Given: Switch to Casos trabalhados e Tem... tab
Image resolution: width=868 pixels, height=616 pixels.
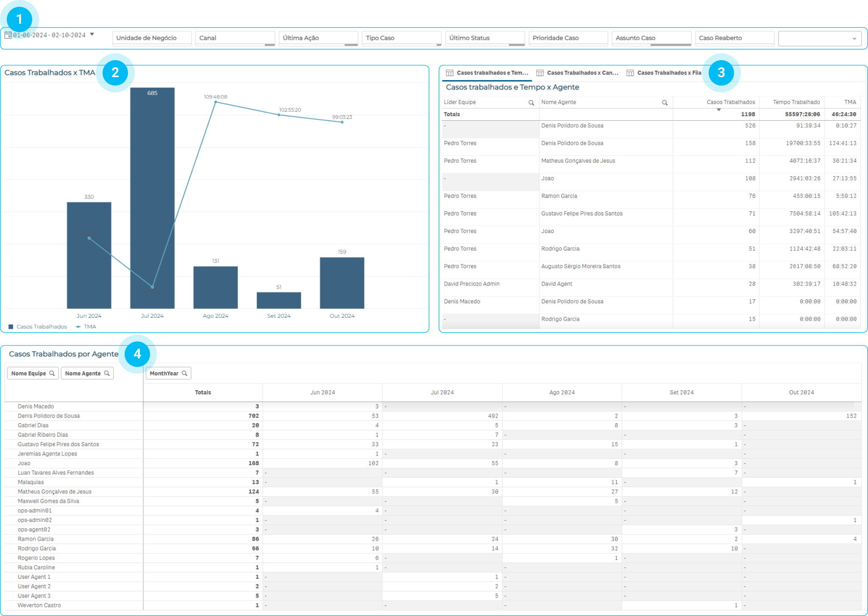Looking at the screenshot, I should (487, 73).
